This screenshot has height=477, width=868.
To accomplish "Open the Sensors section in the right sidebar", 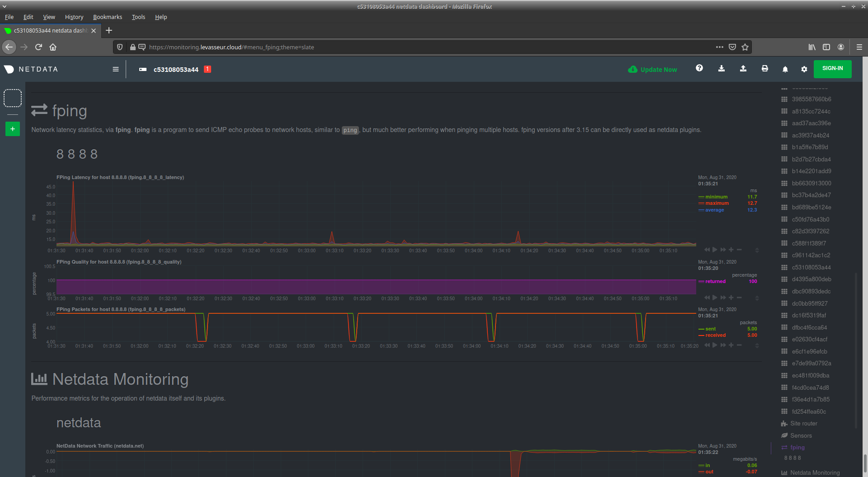I will (800, 435).
